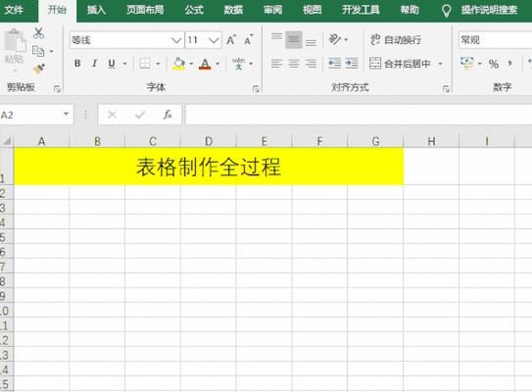Select the column D header

click(209, 141)
